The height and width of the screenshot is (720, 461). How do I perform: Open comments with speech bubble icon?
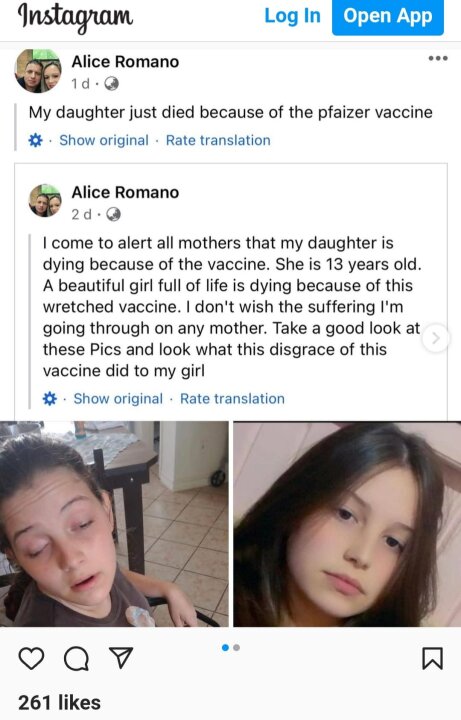(x=76, y=658)
